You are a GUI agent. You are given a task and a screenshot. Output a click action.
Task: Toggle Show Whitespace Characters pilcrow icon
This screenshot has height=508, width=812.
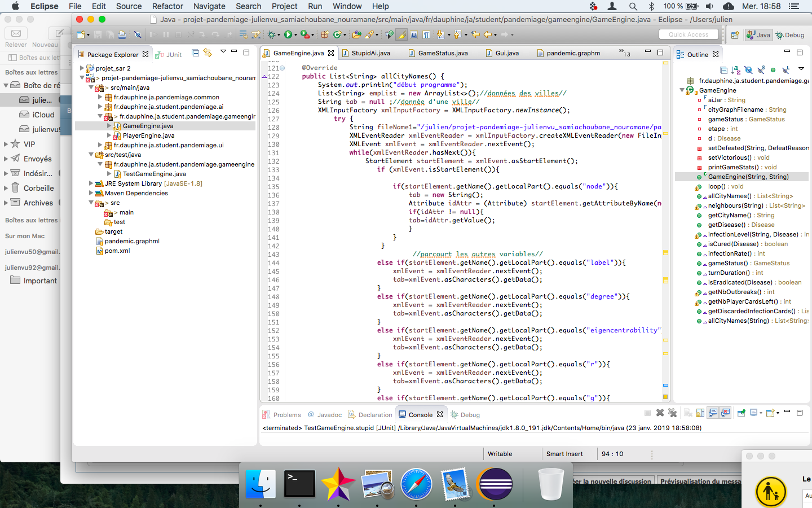coord(426,34)
